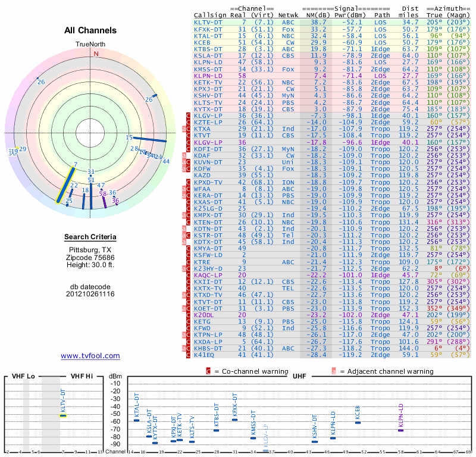Click the red N north marker
476x457 pixels.
pyautogui.click(x=96, y=54)
